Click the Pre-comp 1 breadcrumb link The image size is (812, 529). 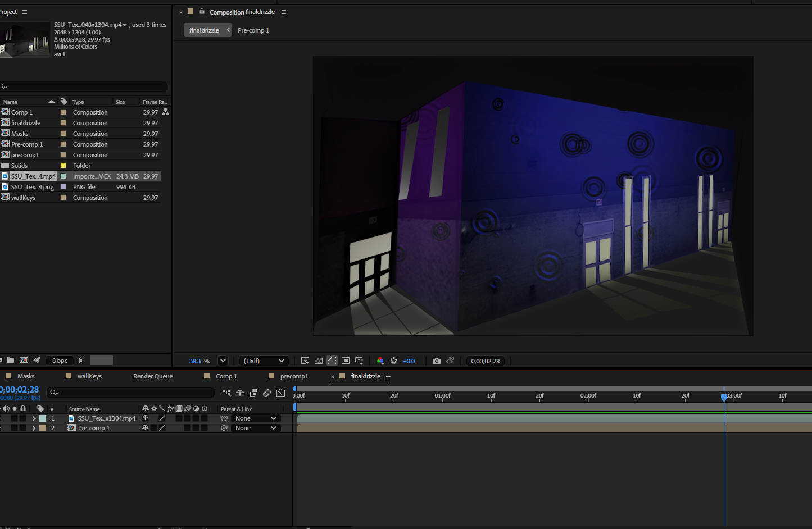pyautogui.click(x=253, y=30)
